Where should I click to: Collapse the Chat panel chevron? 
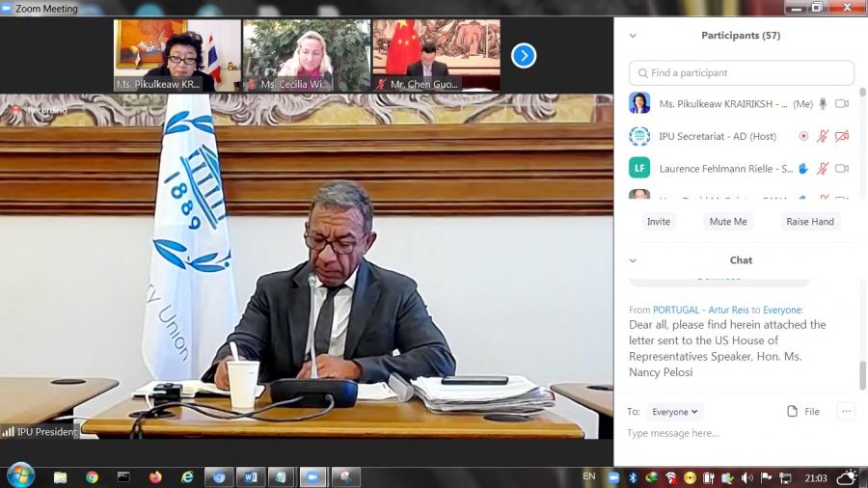634,260
